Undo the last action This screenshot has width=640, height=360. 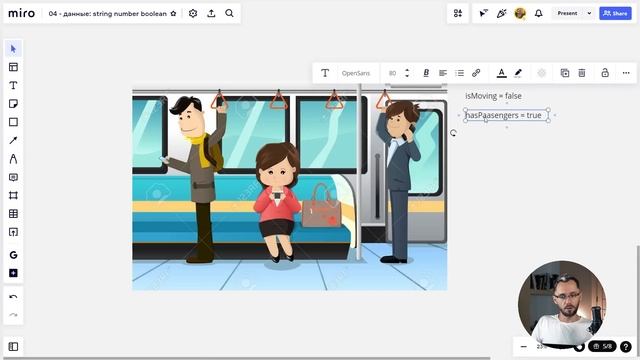coord(13,297)
